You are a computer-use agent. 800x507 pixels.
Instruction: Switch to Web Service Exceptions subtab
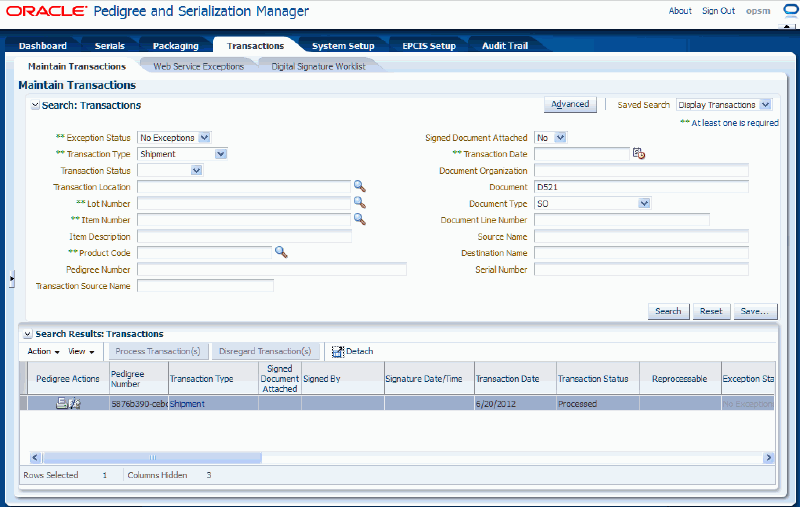coord(198,66)
